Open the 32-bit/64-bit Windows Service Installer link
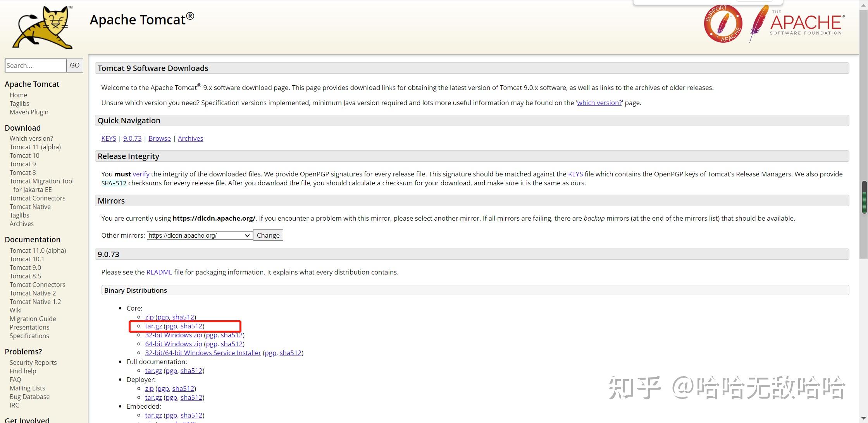The height and width of the screenshot is (423, 868). [203, 353]
